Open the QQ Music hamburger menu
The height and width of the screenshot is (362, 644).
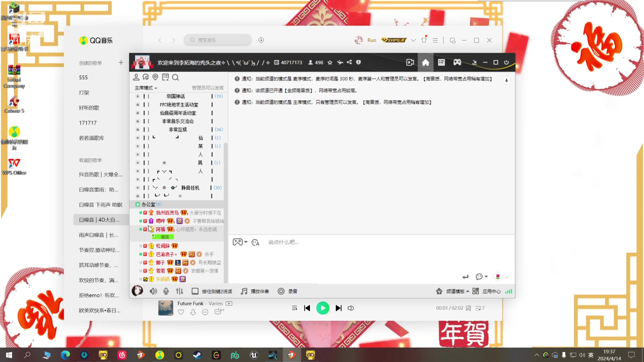[435, 40]
